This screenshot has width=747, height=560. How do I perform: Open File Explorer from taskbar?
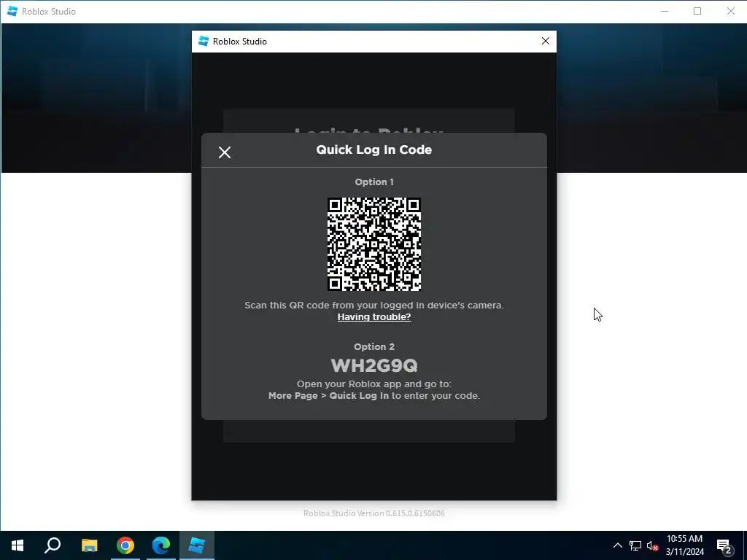click(x=89, y=545)
